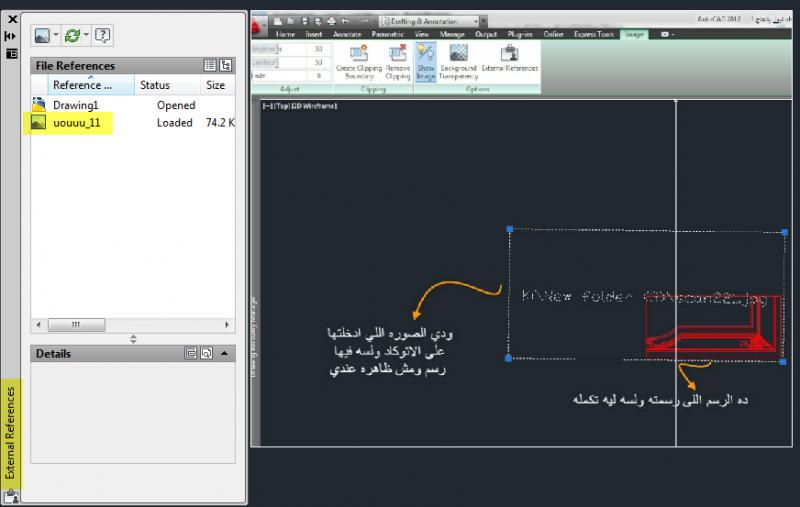Image resolution: width=800 pixels, height=507 pixels.
Task: Open the Express Tools ribbon tab
Action: click(593, 34)
